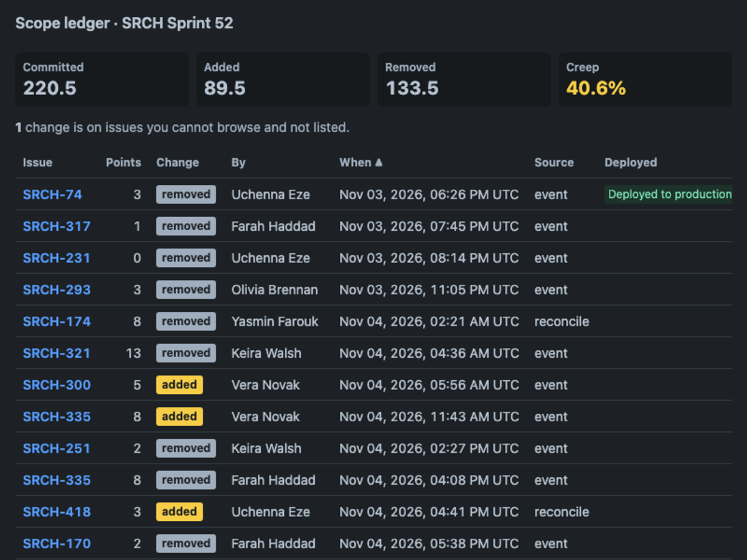747x560 pixels.
Task: Click the added badge in SRCH-300 row
Action: (179, 385)
